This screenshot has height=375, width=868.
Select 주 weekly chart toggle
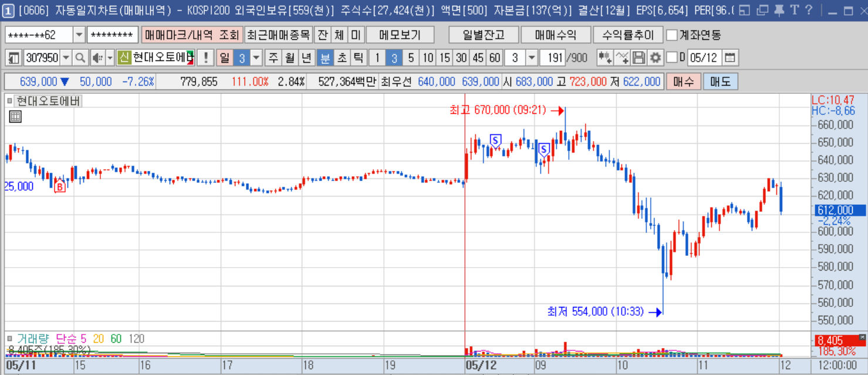tap(273, 58)
